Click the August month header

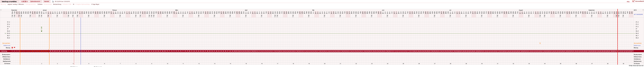click(x=521, y=10)
